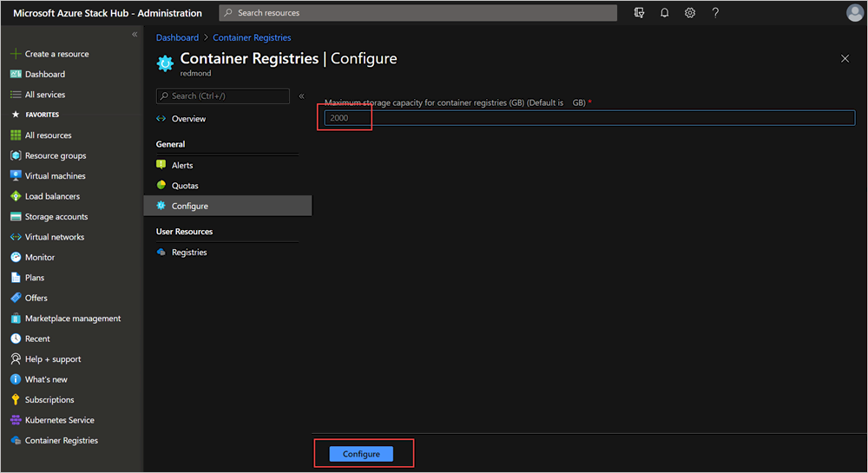Collapse the resource menu pane
The width and height of the screenshot is (868, 473).
click(302, 95)
